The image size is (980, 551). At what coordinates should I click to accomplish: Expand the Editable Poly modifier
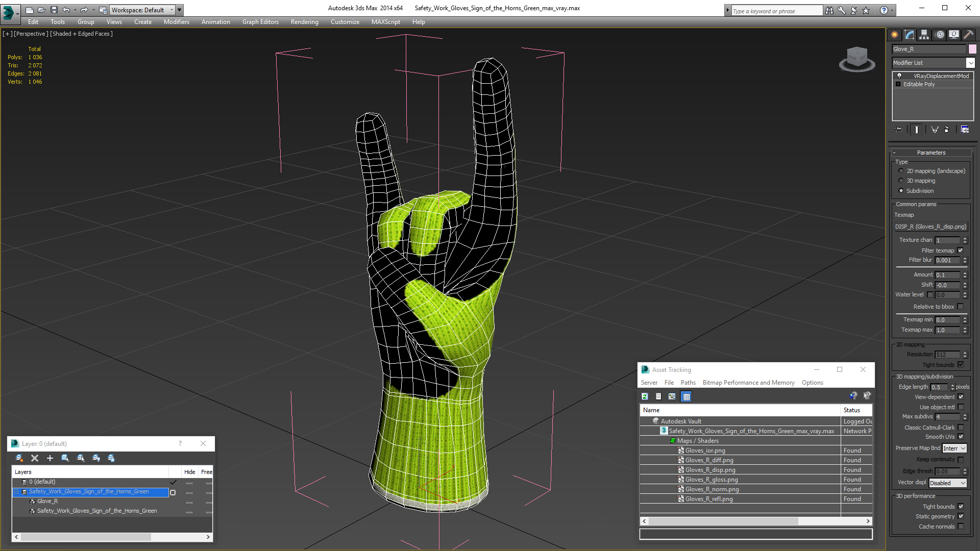[898, 84]
